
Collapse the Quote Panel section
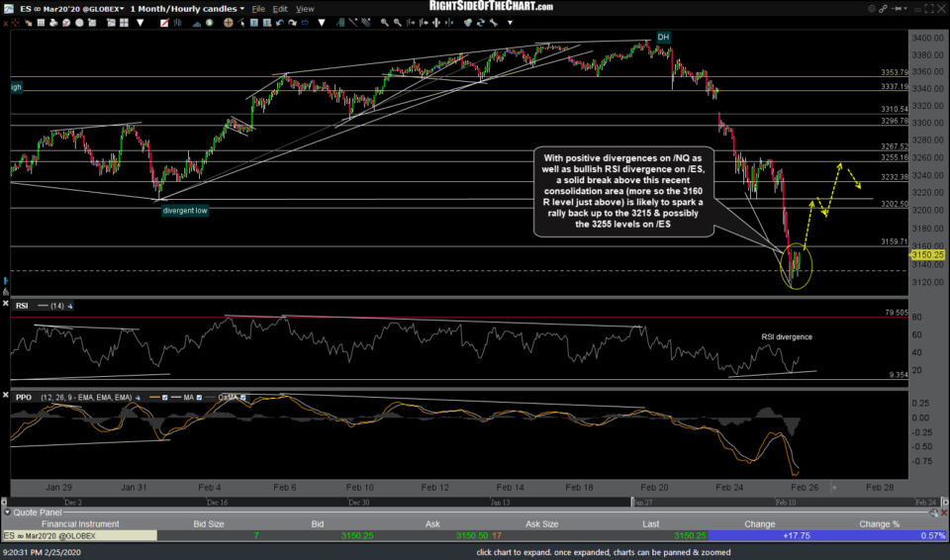7,513
